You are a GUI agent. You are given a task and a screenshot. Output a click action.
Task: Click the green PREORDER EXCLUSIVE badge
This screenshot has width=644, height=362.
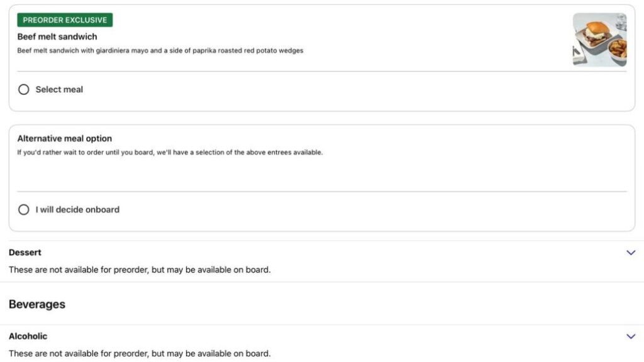(x=65, y=20)
